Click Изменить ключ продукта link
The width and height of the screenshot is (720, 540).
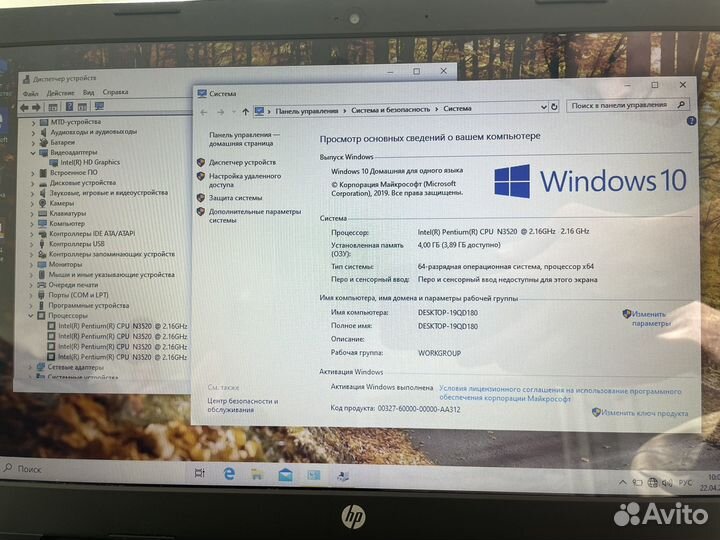pyautogui.click(x=644, y=413)
